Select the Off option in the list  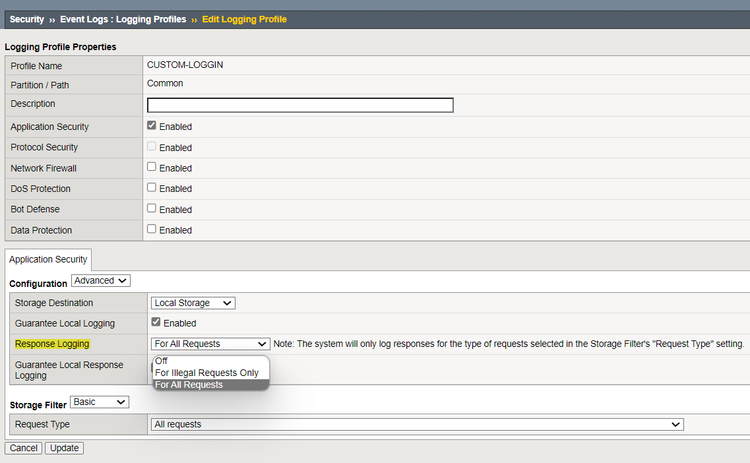click(162, 361)
